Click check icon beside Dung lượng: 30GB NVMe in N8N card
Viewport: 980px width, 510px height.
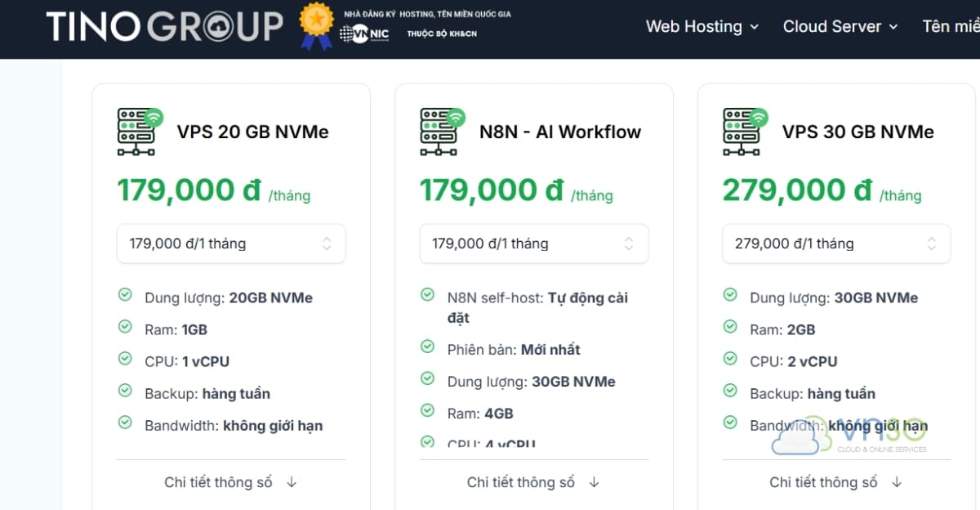click(x=427, y=378)
